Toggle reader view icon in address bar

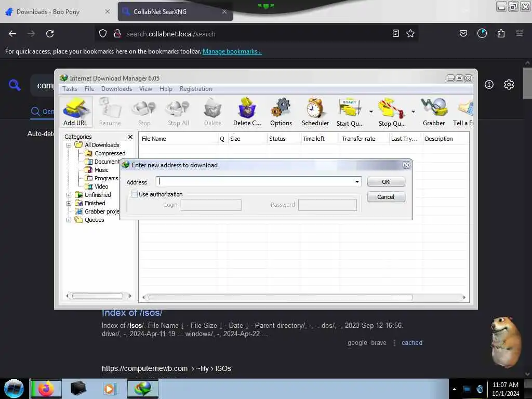pyautogui.click(x=395, y=33)
